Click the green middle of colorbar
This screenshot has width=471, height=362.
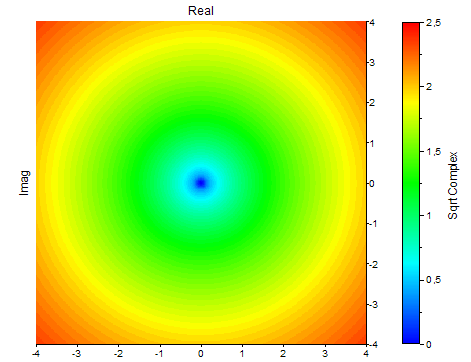pyautogui.click(x=411, y=183)
